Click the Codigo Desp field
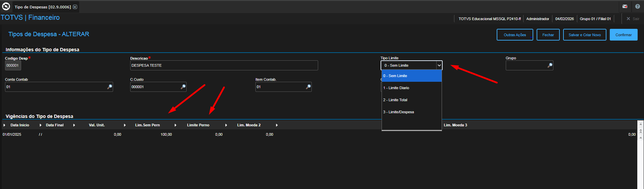The image size is (644, 189). [x=13, y=65]
